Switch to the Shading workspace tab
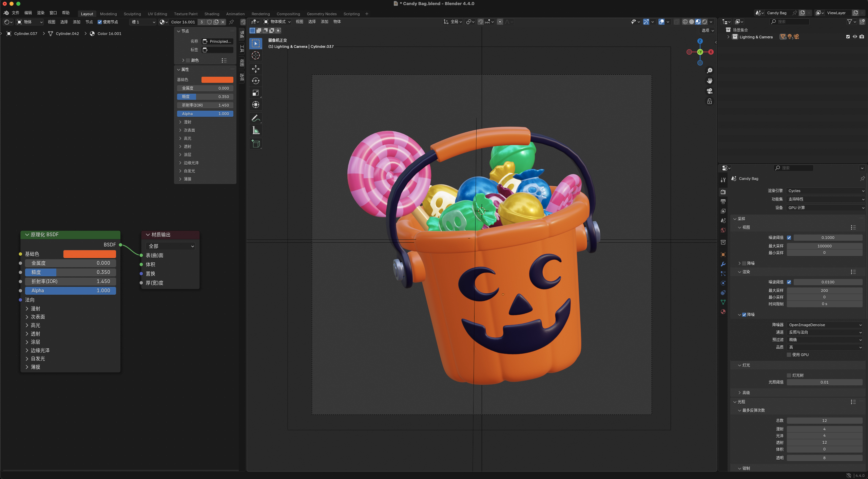Viewport: 868px width, 479px height. pos(212,14)
